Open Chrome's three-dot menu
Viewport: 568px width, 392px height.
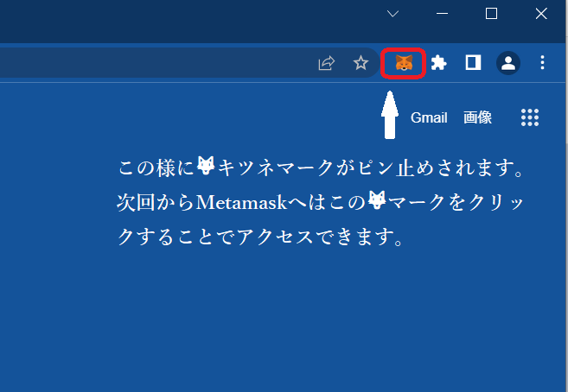542,62
